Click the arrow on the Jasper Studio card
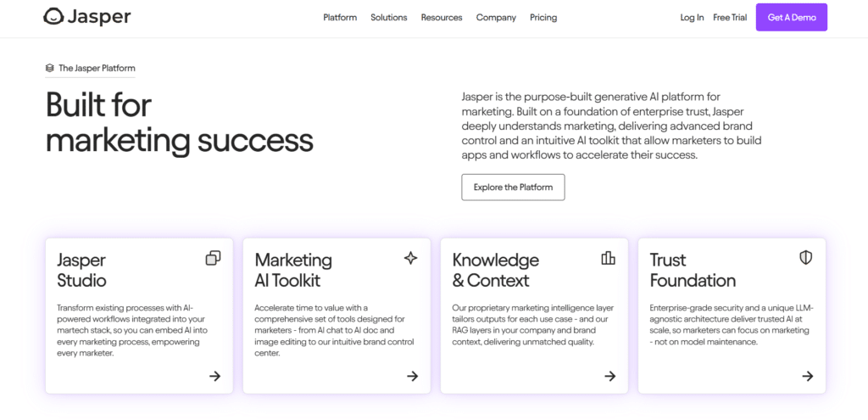The height and width of the screenshot is (420, 868). (x=214, y=376)
